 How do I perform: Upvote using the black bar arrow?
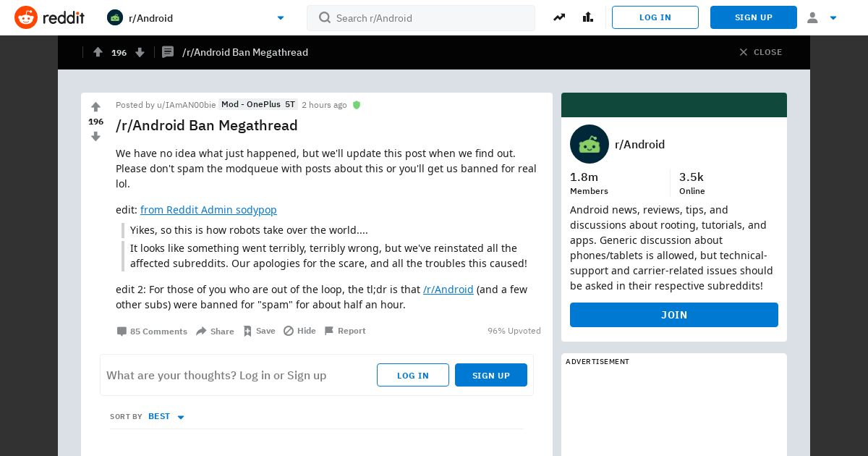(x=98, y=52)
